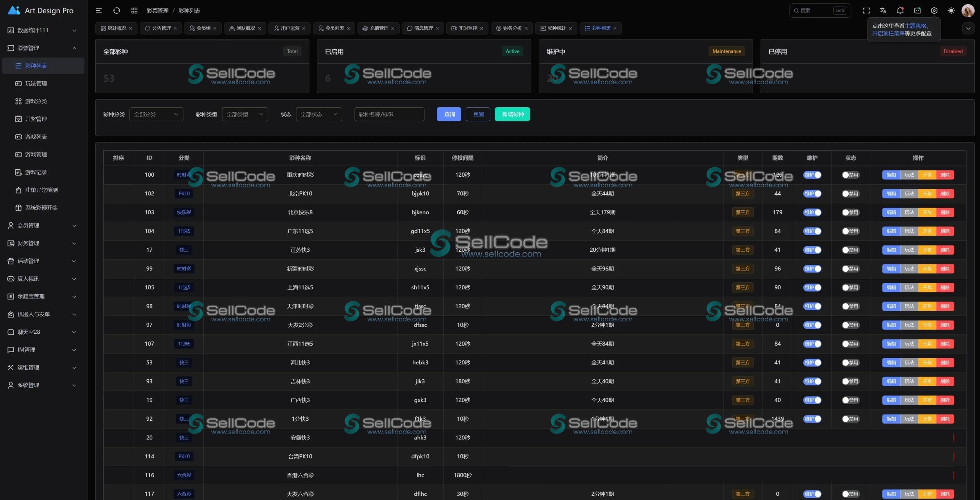
Task: Click 编辑 for 重庆时时彩
Action: pyautogui.click(x=892, y=175)
